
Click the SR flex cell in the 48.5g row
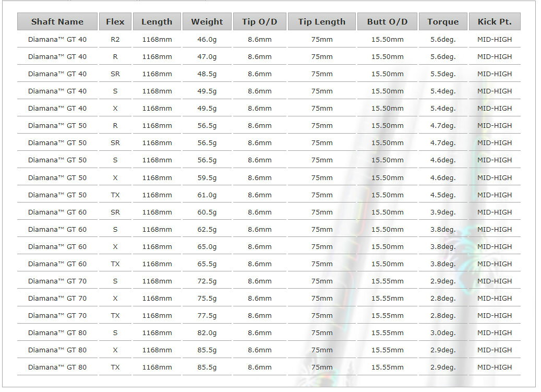115,74
